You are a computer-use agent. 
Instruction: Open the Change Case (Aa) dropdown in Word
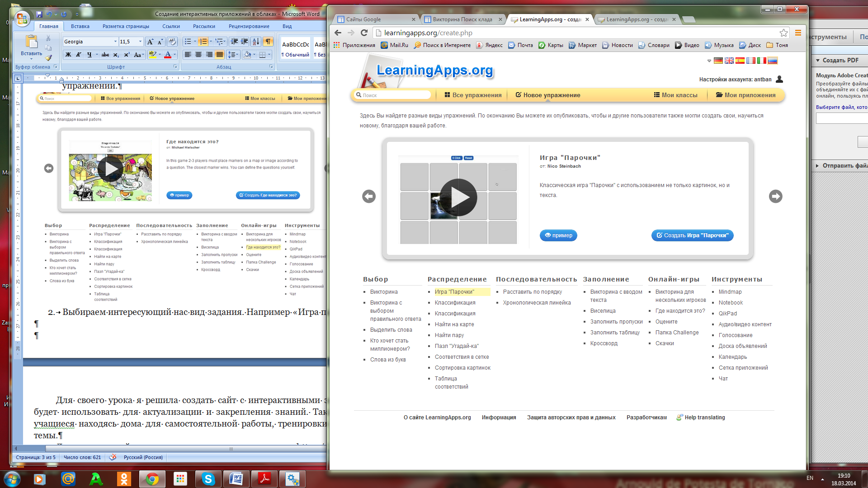click(x=139, y=55)
